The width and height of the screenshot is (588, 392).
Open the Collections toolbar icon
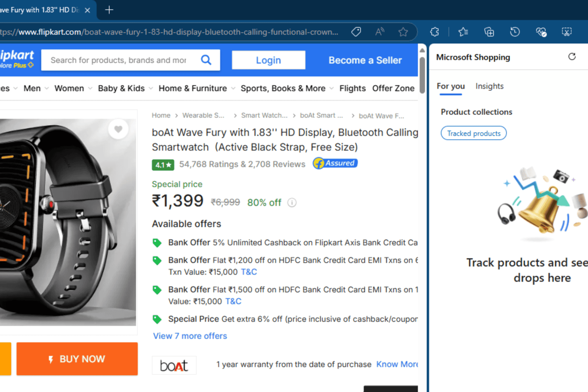point(489,32)
